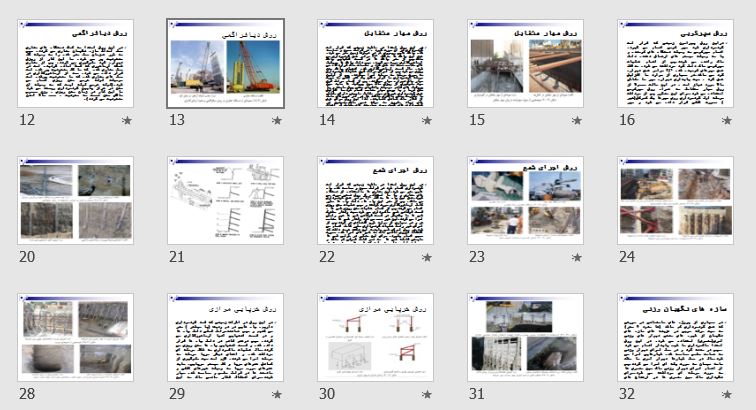Image resolution: width=756 pixels, height=410 pixels.
Task: Click slide number label 14
Action: 327,120
